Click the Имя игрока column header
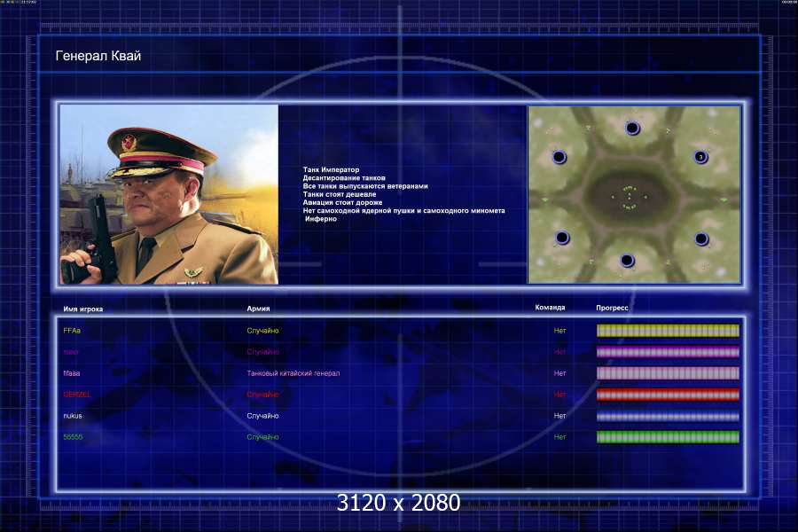The height and width of the screenshot is (532, 798). pyautogui.click(x=83, y=309)
